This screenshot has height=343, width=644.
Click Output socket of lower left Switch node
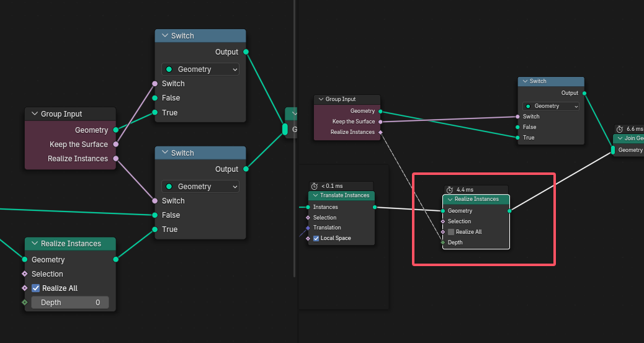[246, 169]
